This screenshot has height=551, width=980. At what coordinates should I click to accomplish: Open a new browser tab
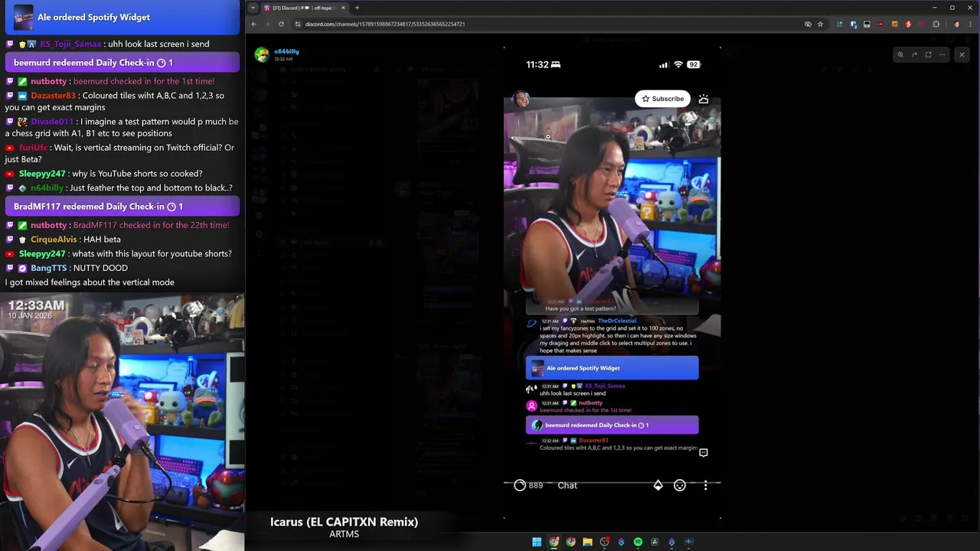(357, 8)
